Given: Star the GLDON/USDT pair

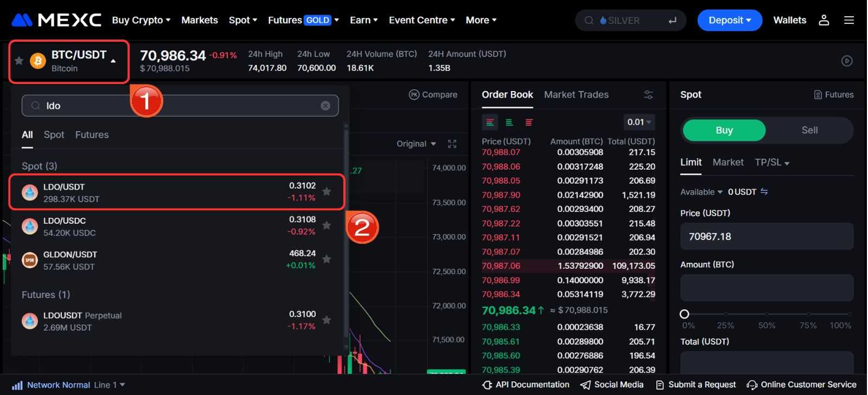Looking at the screenshot, I should 327,259.
